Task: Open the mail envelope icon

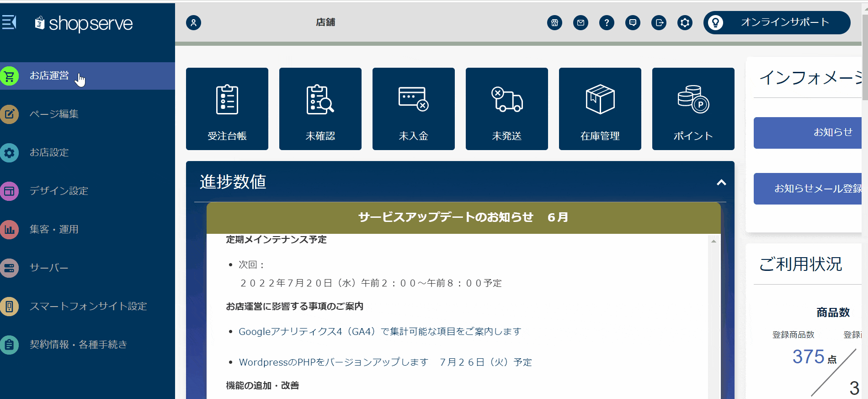Action: click(580, 22)
